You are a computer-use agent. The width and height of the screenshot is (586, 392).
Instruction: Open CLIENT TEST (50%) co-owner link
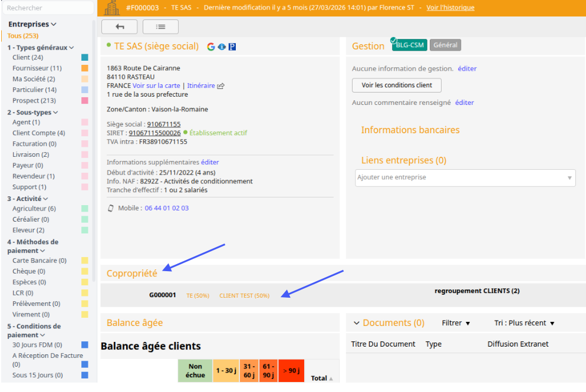point(245,295)
